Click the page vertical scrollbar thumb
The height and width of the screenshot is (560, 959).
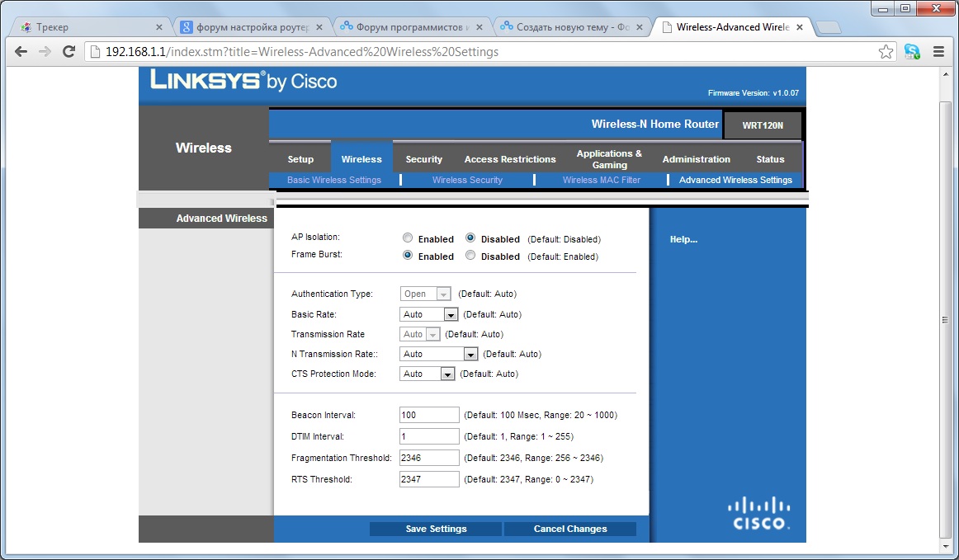coord(945,319)
